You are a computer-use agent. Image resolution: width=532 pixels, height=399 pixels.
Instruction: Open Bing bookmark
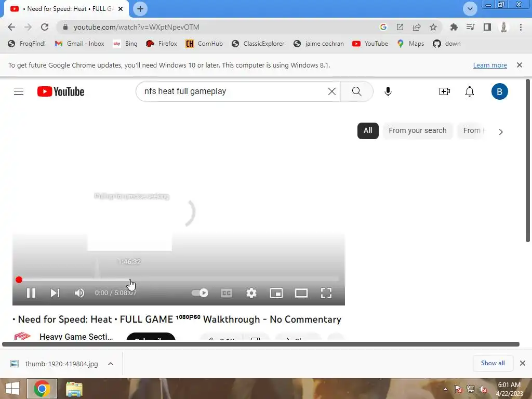tap(125, 44)
